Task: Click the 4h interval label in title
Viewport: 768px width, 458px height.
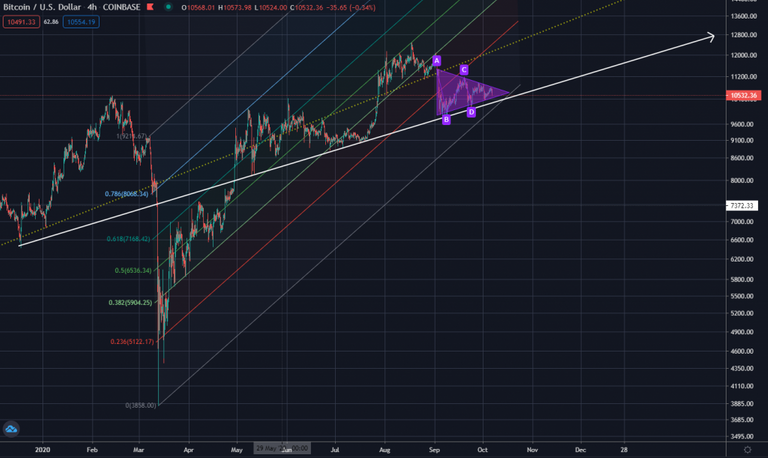Action: point(92,7)
